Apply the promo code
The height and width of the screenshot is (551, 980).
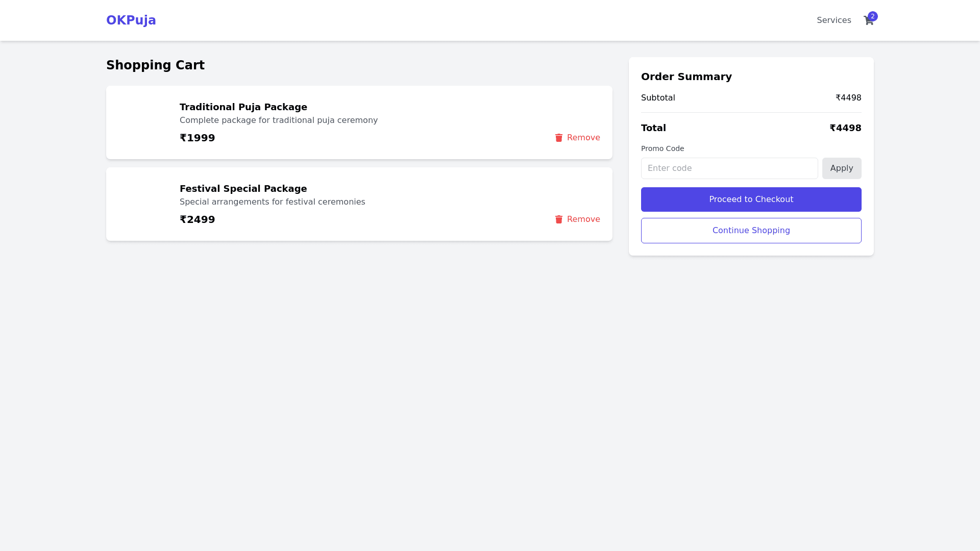coord(841,168)
